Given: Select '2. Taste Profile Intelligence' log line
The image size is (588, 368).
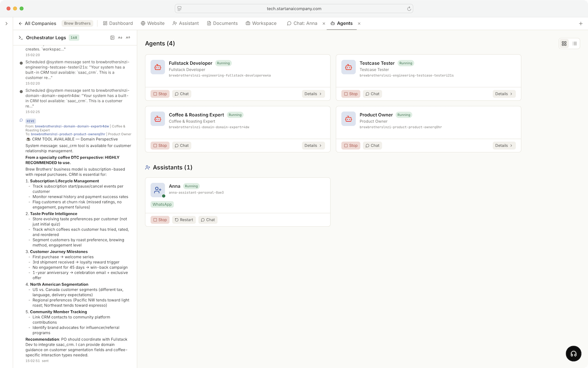Looking at the screenshot, I should (x=51, y=214).
